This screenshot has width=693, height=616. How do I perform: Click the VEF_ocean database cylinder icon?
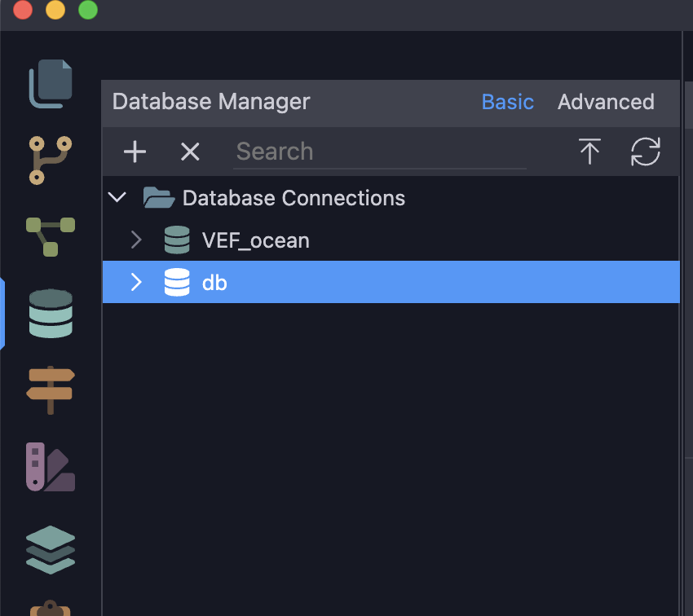click(177, 240)
